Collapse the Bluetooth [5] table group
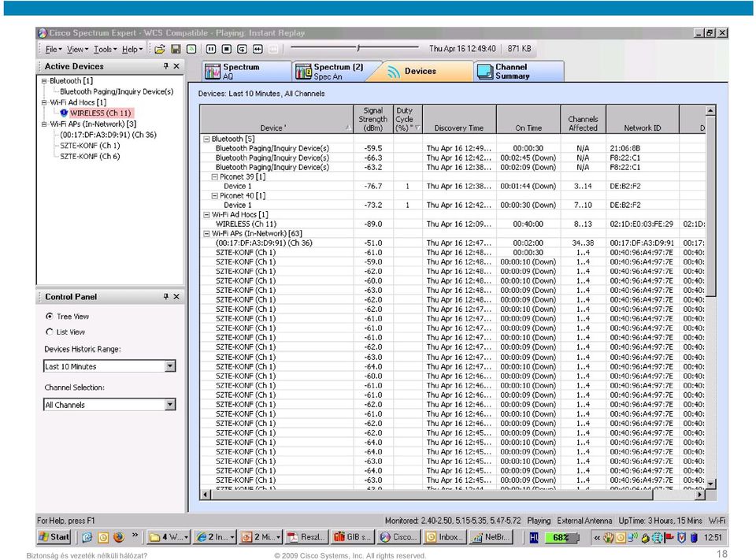The width and height of the screenshot is (756, 560). pyautogui.click(x=206, y=139)
